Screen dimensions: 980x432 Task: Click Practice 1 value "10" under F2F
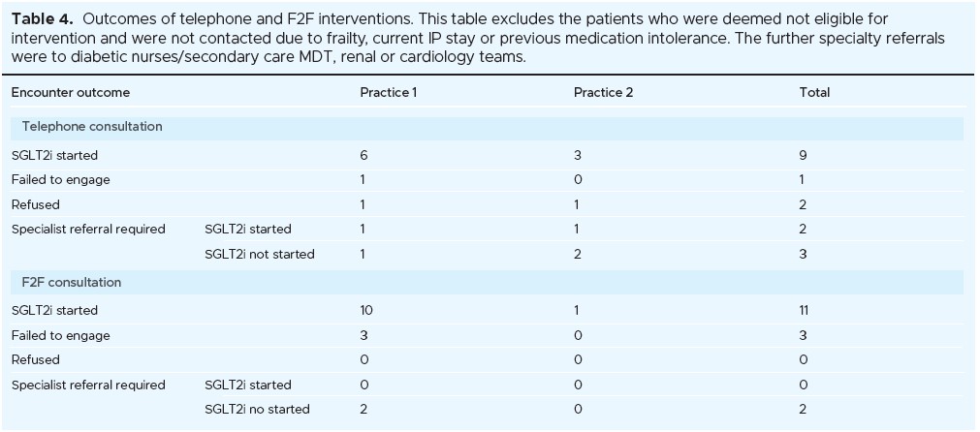coord(366,311)
